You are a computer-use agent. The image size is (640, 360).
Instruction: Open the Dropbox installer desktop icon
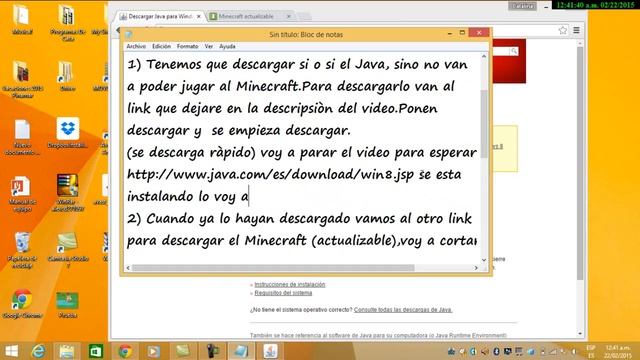(x=68, y=133)
